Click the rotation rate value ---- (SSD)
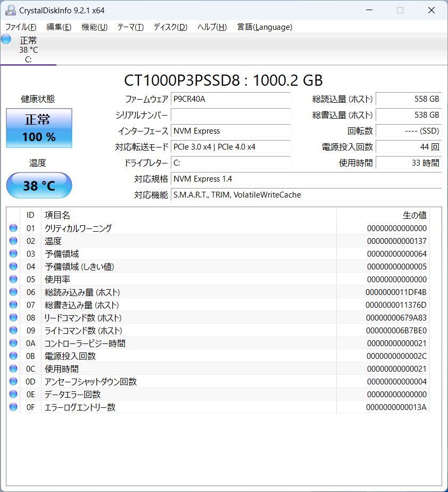Image resolution: width=448 pixels, height=492 pixels. point(409,131)
